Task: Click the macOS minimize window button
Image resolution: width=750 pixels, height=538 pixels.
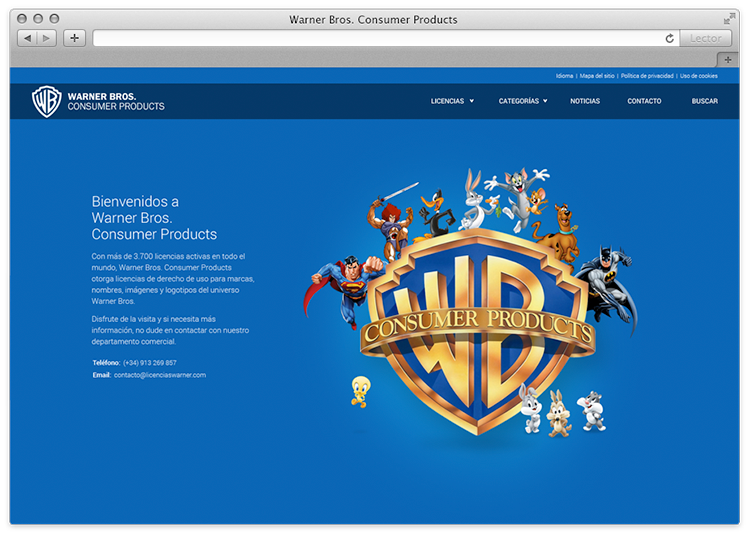Action: point(38,19)
